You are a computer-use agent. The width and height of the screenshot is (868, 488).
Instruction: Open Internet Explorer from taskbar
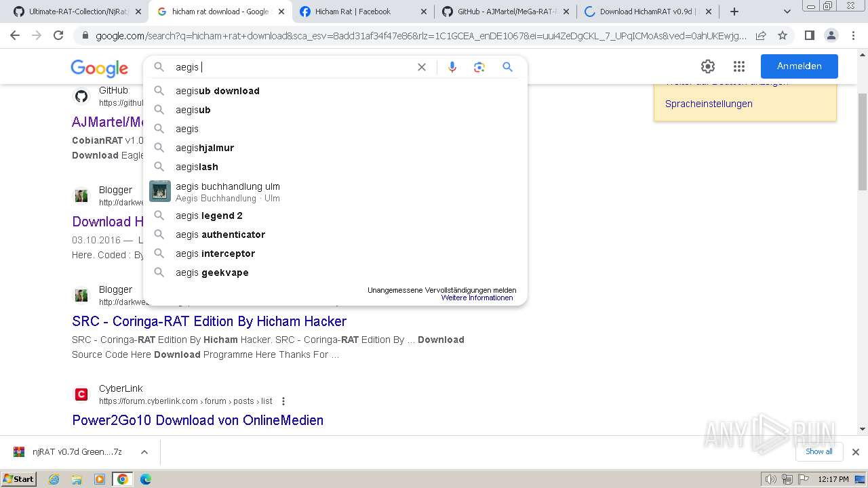point(54,479)
